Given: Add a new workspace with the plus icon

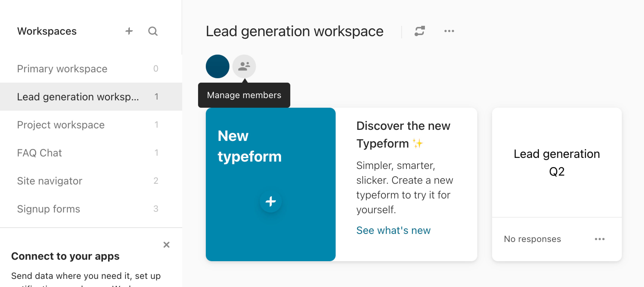Looking at the screenshot, I should click(x=129, y=31).
